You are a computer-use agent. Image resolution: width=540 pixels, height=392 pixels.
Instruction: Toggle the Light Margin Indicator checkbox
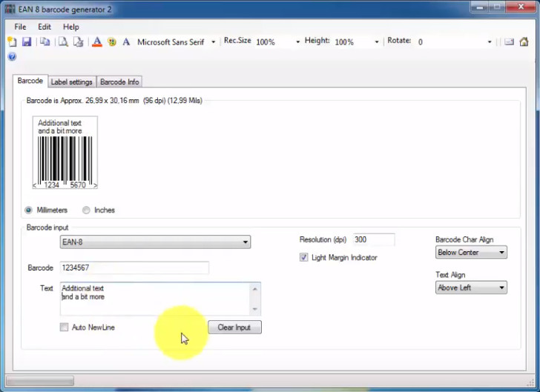304,257
